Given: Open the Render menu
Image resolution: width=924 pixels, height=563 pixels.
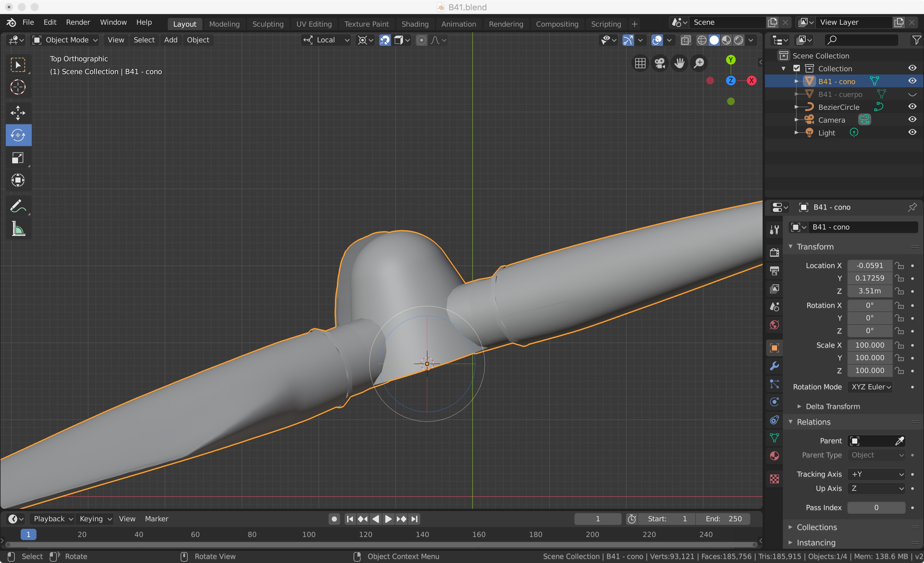Looking at the screenshot, I should [x=78, y=22].
